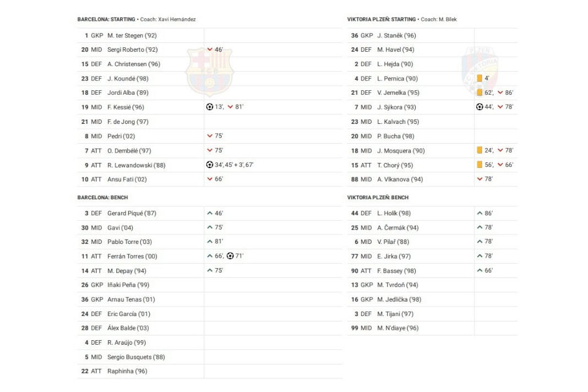Click L. Pernica's yellow card icon

point(480,78)
